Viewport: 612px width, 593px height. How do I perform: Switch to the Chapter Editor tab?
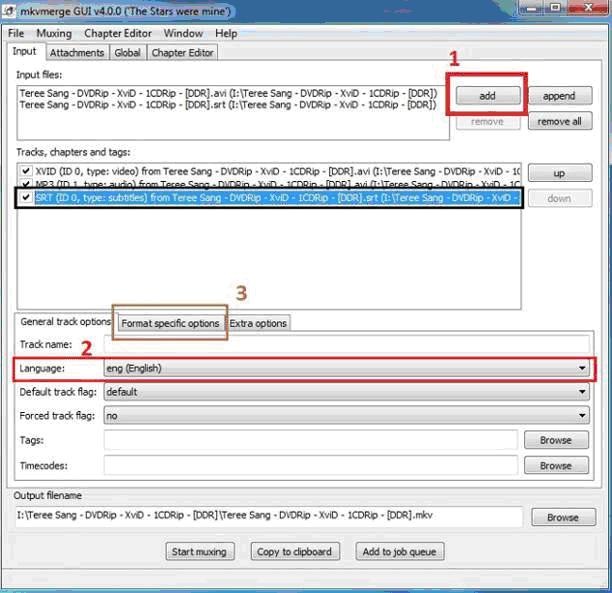tap(182, 53)
